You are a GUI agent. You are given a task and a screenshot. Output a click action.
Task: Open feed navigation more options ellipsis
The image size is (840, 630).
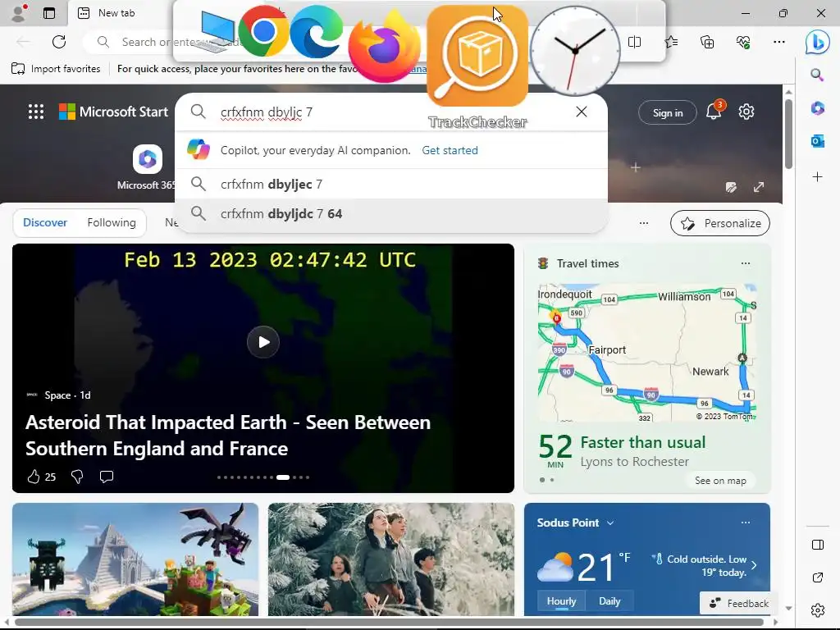pyautogui.click(x=644, y=223)
